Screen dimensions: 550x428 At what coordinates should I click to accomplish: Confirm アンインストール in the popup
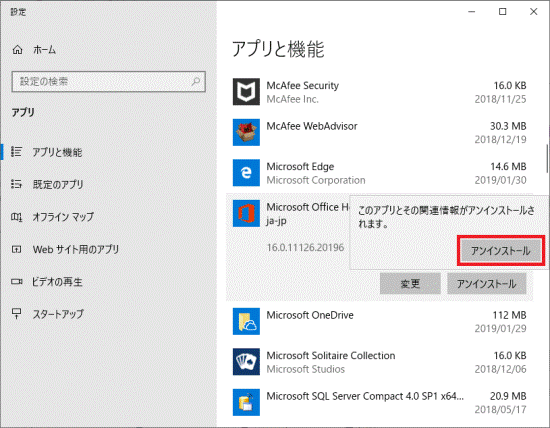tap(501, 250)
